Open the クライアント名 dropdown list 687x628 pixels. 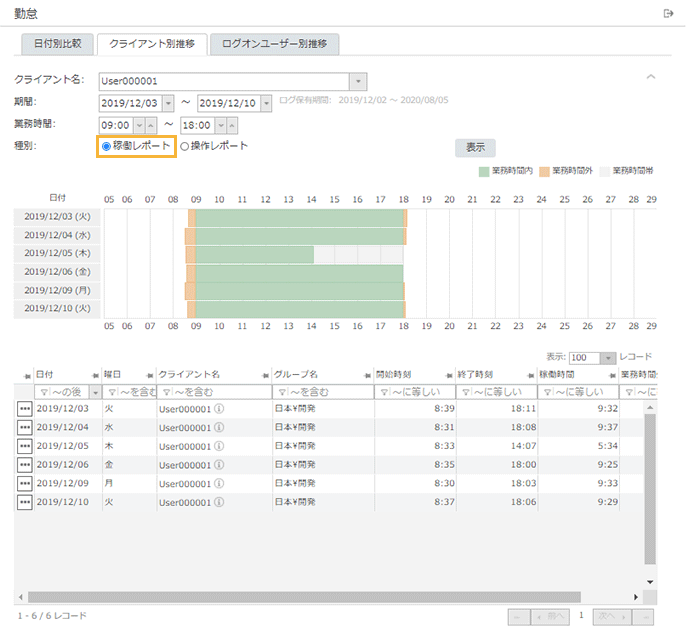click(x=358, y=81)
